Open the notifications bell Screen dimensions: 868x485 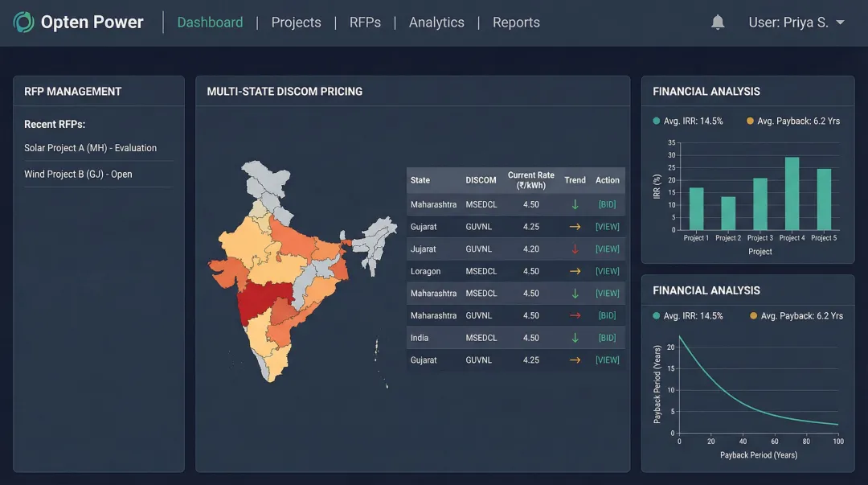click(x=718, y=22)
